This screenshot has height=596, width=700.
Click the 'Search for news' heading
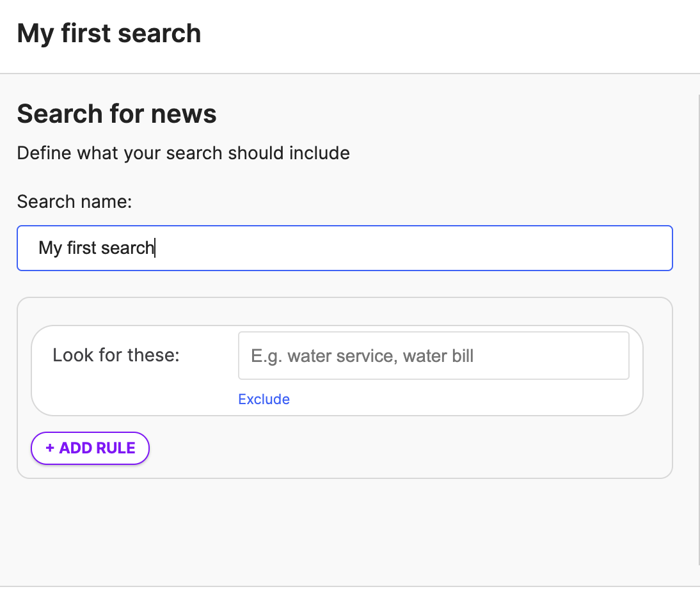tap(116, 113)
